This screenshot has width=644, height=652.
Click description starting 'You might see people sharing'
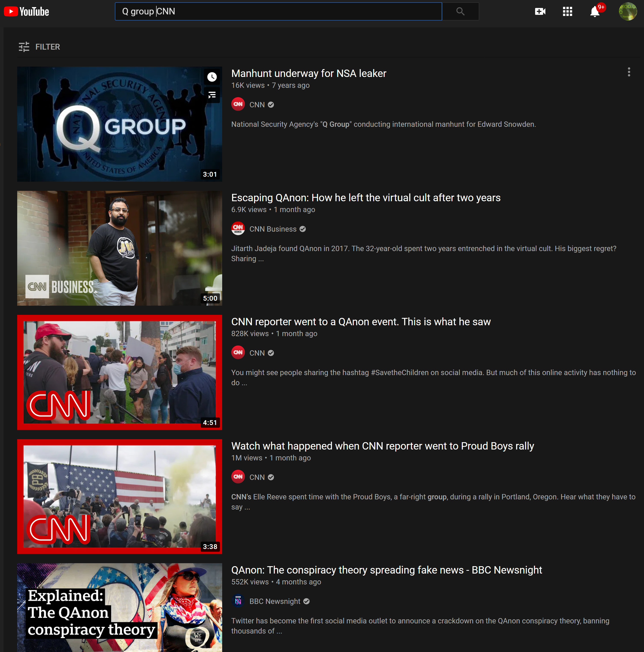pyautogui.click(x=433, y=378)
